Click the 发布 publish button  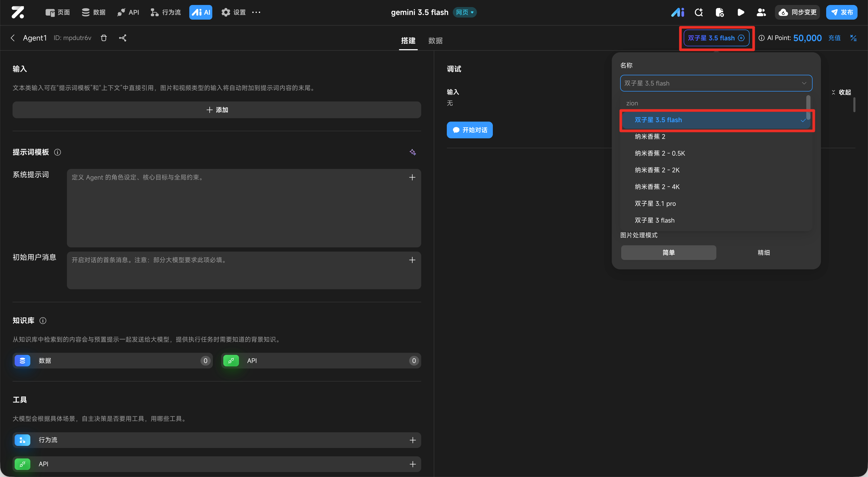(842, 12)
